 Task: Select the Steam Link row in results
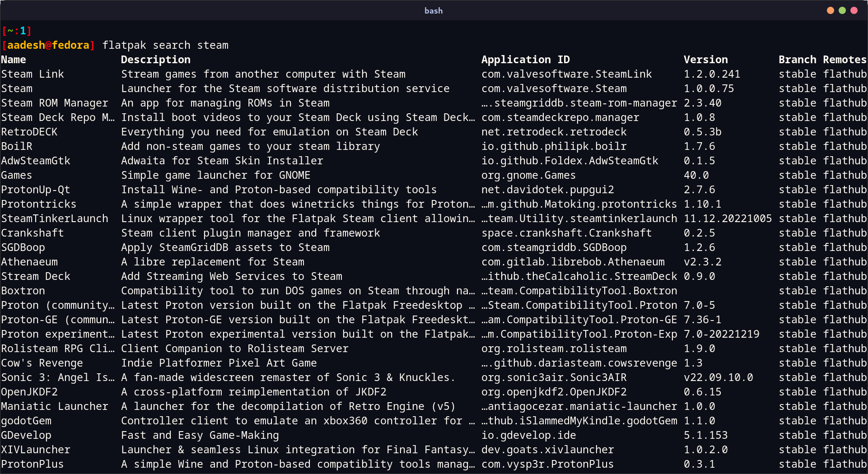click(33, 74)
